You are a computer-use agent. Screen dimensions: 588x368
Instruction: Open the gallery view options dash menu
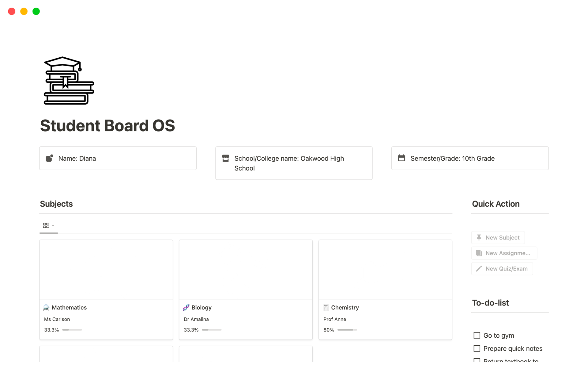(53, 225)
